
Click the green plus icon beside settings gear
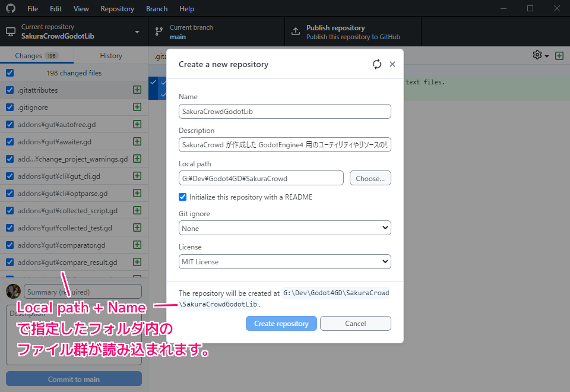pos(559,56)
